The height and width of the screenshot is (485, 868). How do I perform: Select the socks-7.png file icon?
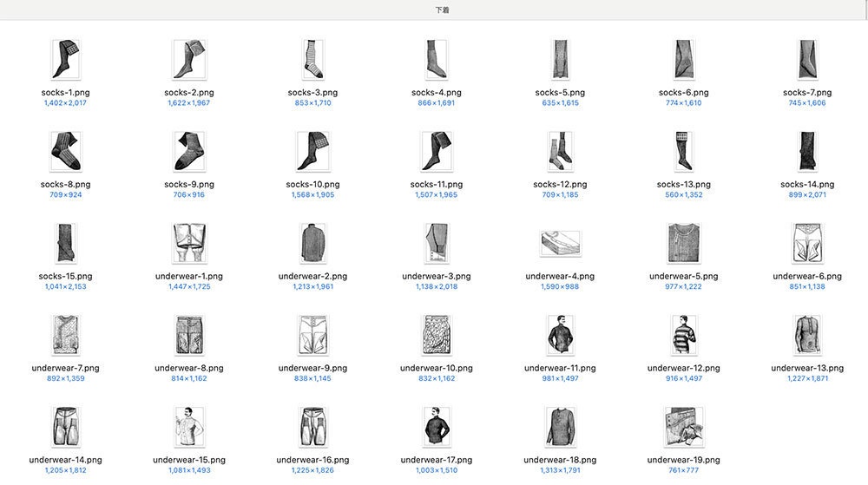click(807, 59)
